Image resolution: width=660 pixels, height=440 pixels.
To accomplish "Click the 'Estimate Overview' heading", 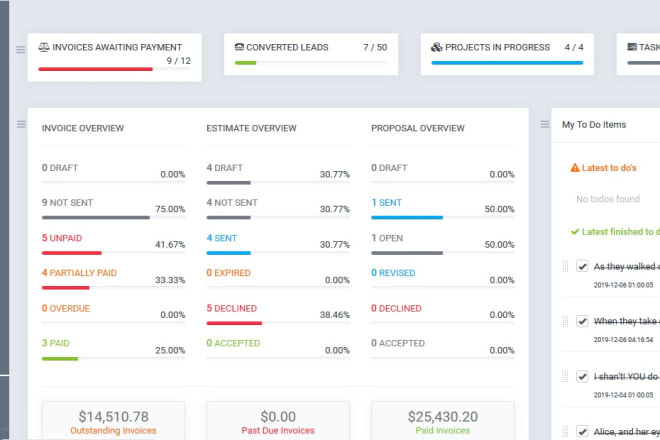I will (x=251, y=128).
